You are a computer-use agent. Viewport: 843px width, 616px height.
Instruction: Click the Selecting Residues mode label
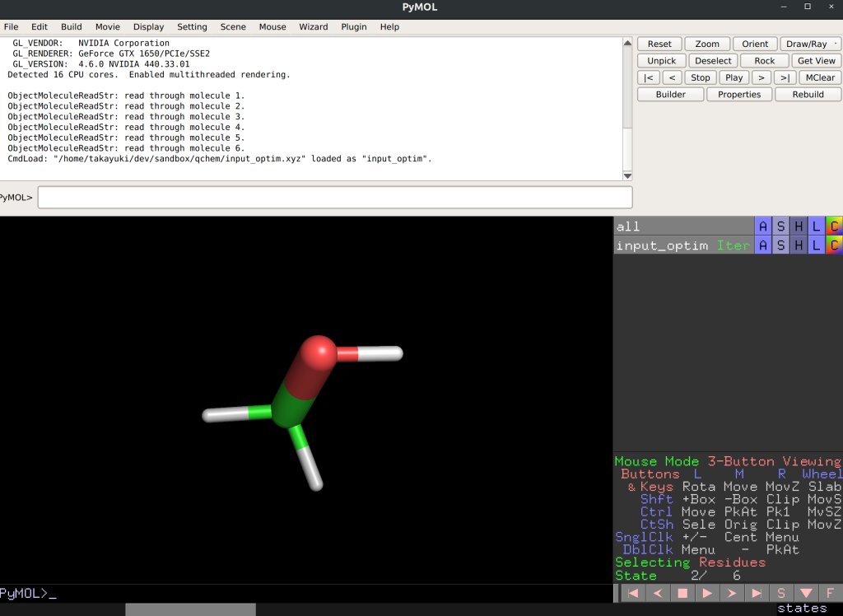click(x=691, y=562)
